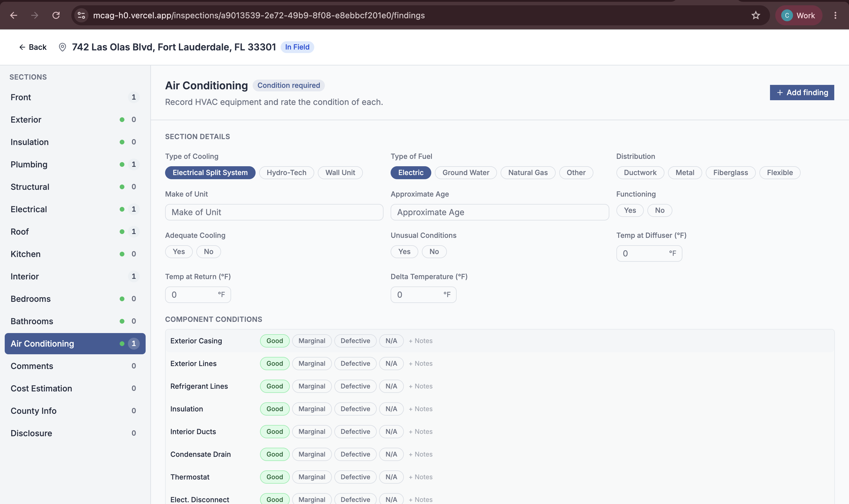
Task: Open the Kitchen section
Action: [x=75, y=254]
